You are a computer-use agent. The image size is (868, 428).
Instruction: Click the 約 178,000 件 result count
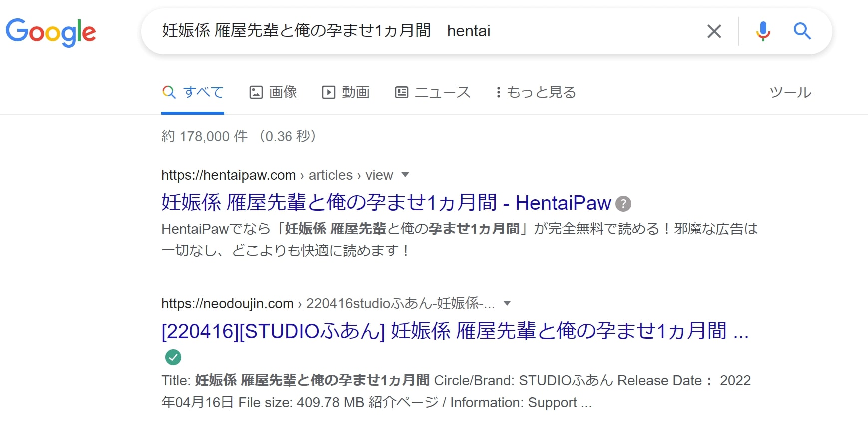tap(239, 136)
